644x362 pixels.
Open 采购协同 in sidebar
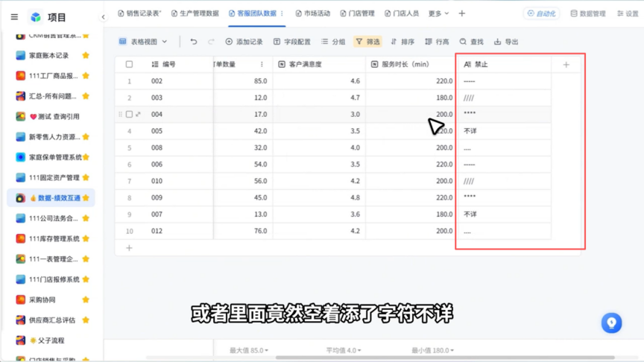51,299
